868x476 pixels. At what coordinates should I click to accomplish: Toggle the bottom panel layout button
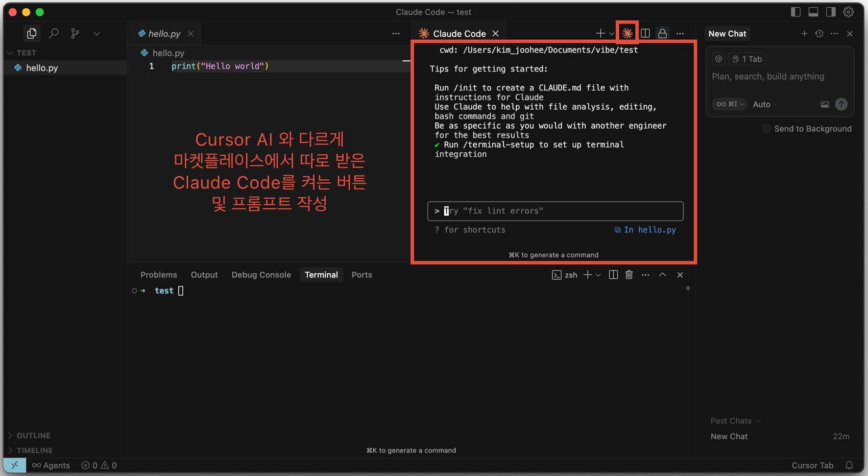point(813,12)
